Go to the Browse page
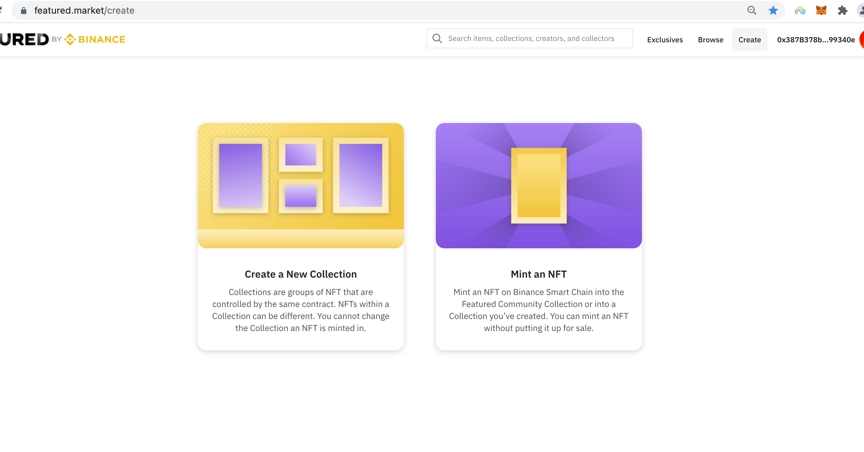Viewport: 864px width, 452px height. pyautogui.click(x=710, y=40)
